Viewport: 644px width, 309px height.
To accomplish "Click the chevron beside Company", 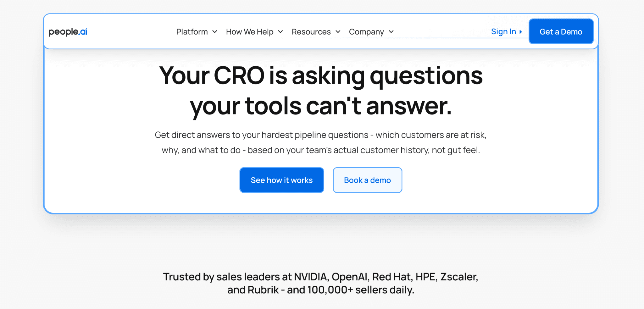I will tap(391, 32).
